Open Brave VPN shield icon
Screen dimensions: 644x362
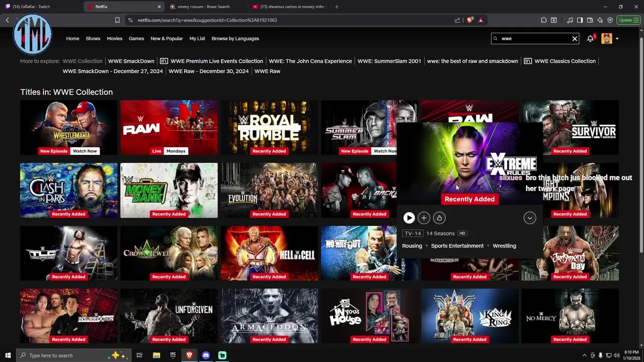[610, 20]
